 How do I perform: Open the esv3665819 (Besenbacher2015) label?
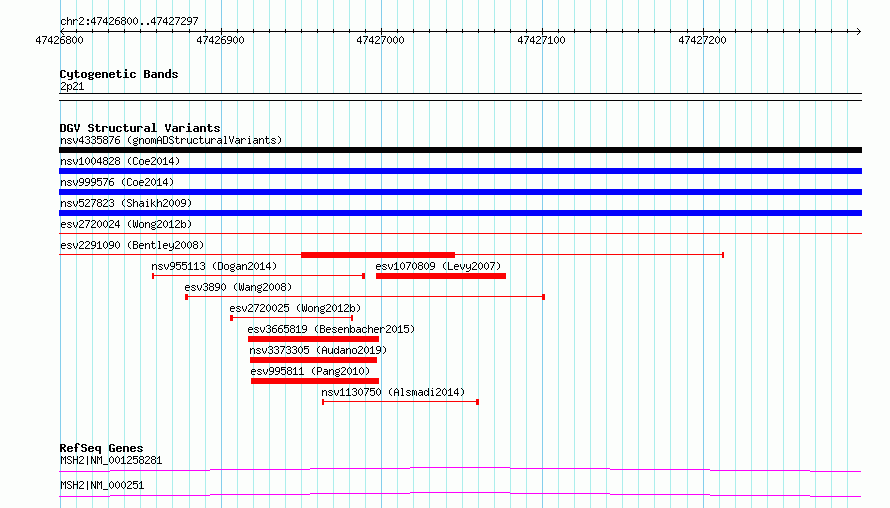point(331,329)
